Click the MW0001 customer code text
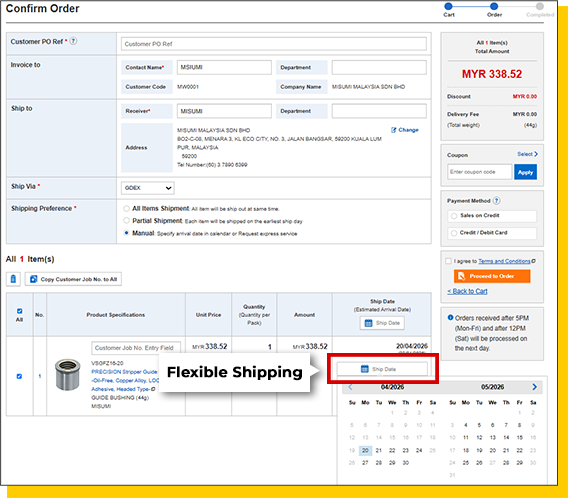Screen dimensions: 568x498 (x=188, y=87)
